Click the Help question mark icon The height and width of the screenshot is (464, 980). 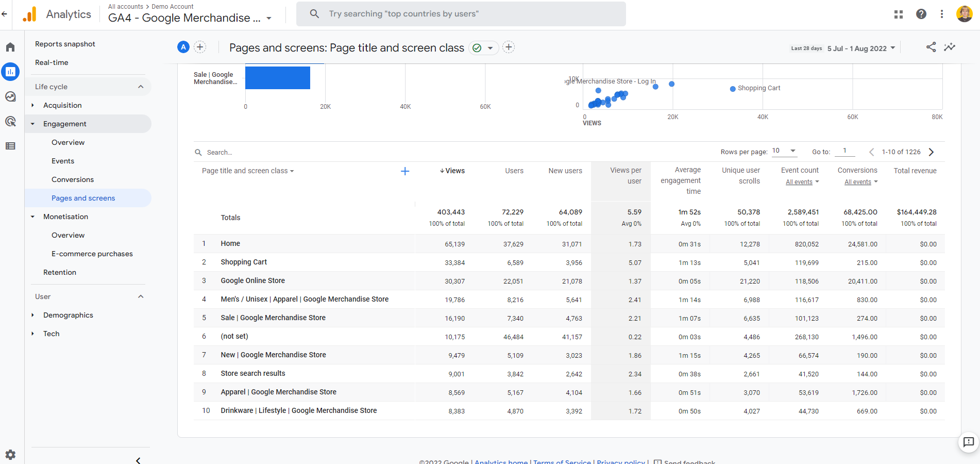coord(921,14)
